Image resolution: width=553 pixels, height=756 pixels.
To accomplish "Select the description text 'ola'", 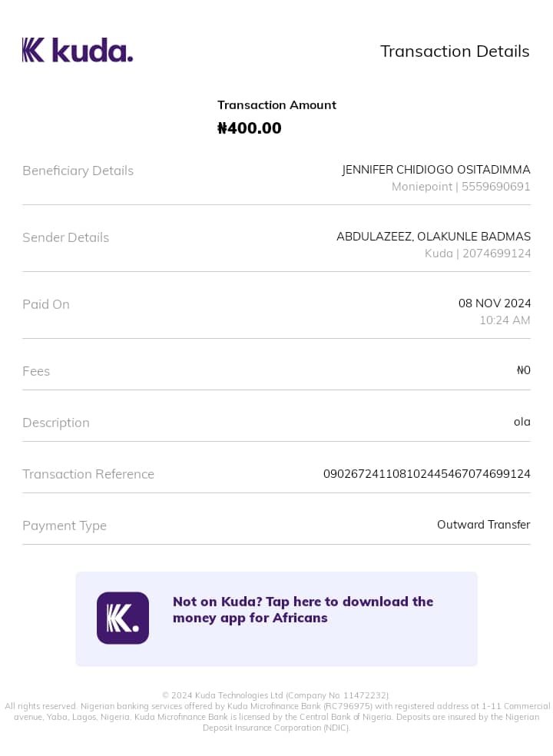I will [522, 422].
